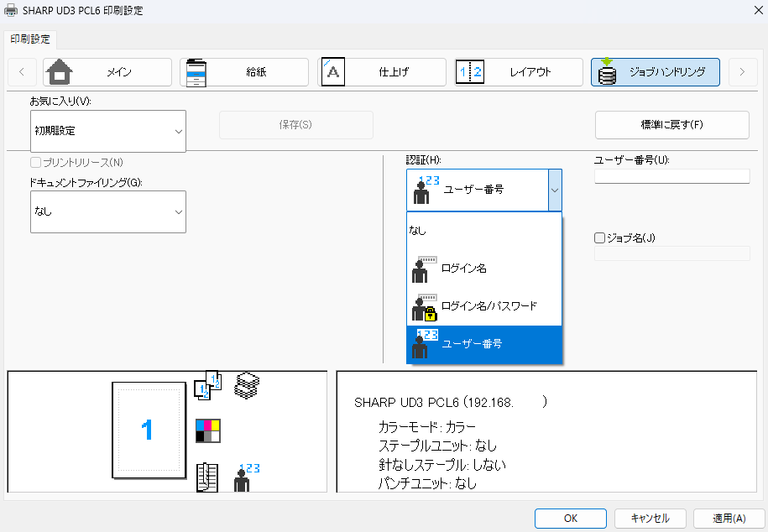Image resolution: width=768 pixels, height=532 pixels.
Task: Click the booklet document icon in preview
Action: 207,477
